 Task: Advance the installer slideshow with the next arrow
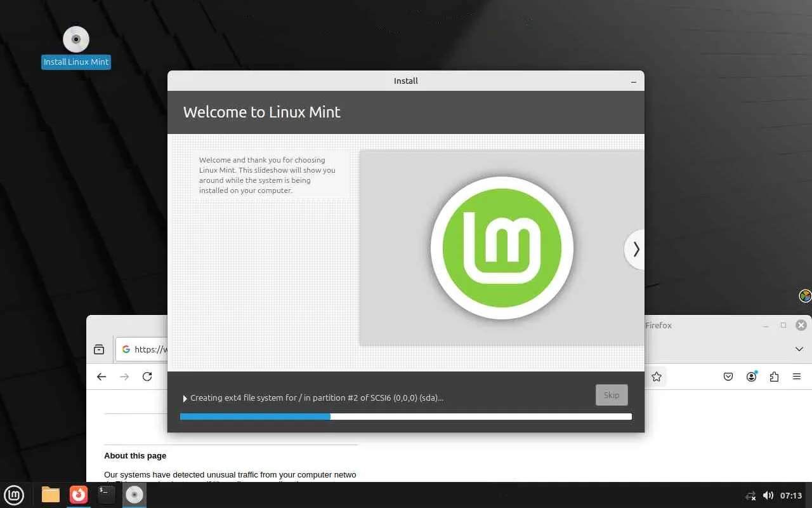[x=636, y=250]
